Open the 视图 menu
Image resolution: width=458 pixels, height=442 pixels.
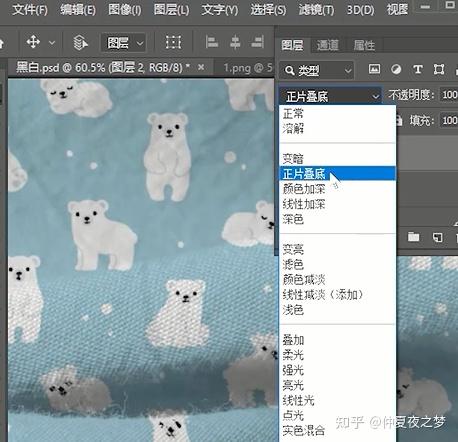tap(397, 10)
